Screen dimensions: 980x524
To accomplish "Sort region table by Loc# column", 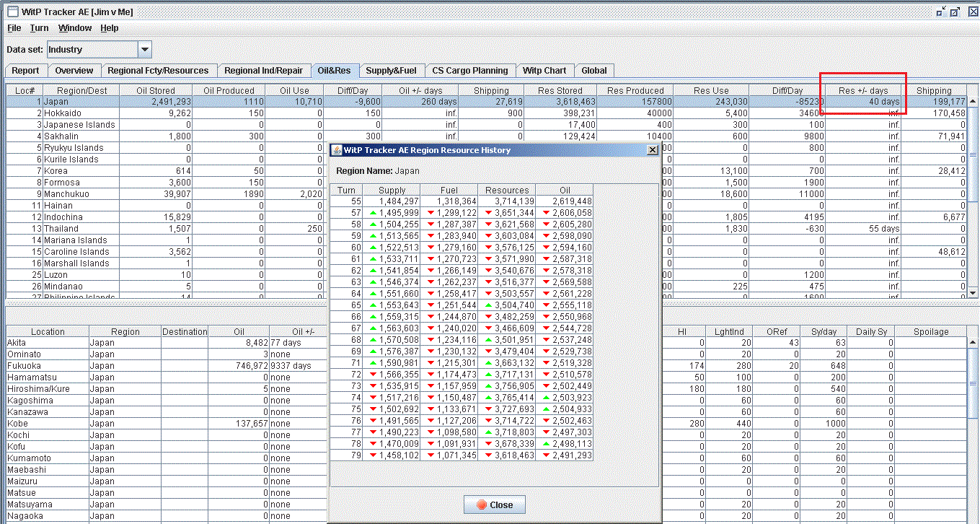I will coord(25,90).
